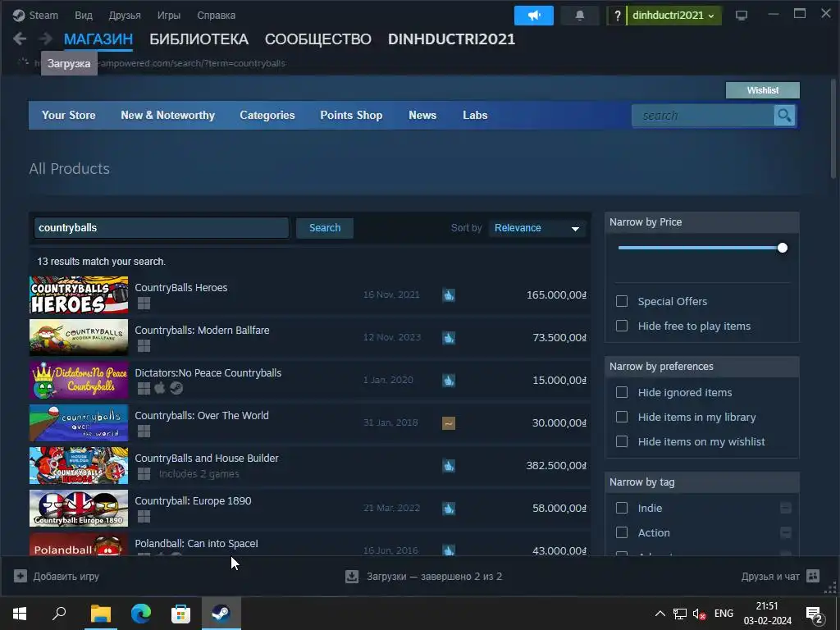This screenshot has height=630, width=840.
Task: Click the magnifier icon in store search
Action: click(x=784, y=115)
